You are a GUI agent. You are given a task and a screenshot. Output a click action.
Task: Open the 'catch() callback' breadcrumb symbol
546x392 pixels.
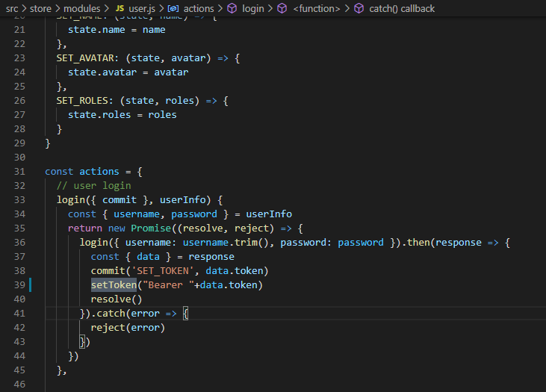(x=402, y=8)
